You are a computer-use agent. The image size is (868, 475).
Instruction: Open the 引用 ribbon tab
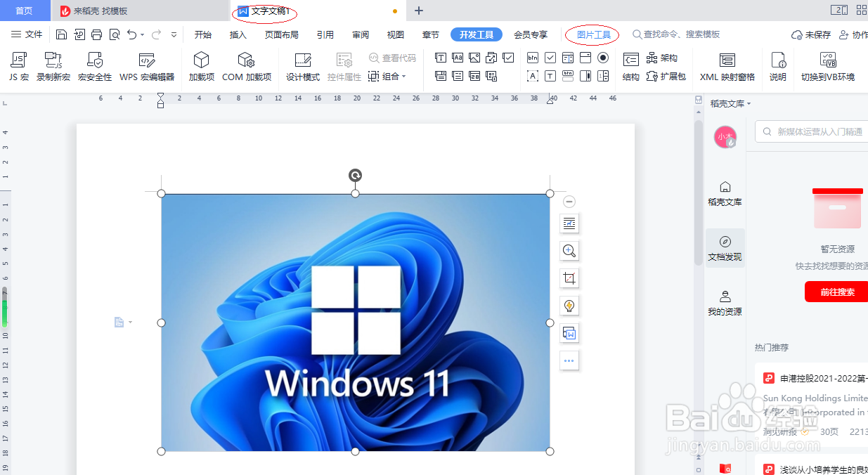[x=325, y=34]
